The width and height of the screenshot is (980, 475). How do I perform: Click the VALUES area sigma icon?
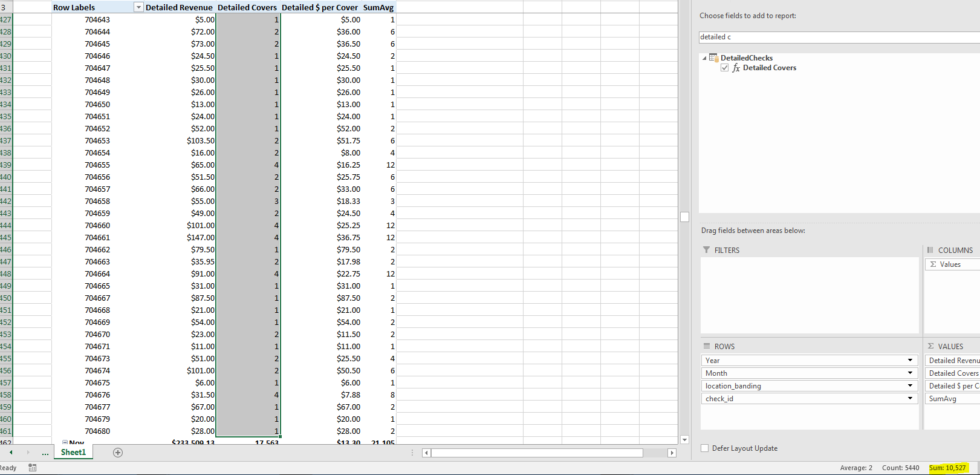931,346
